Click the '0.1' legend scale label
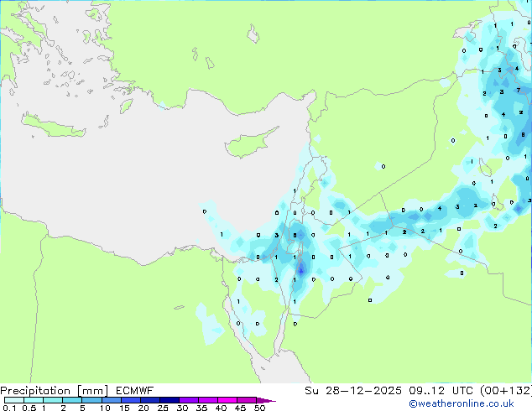 pyautogui.click(x=9, y=408)
